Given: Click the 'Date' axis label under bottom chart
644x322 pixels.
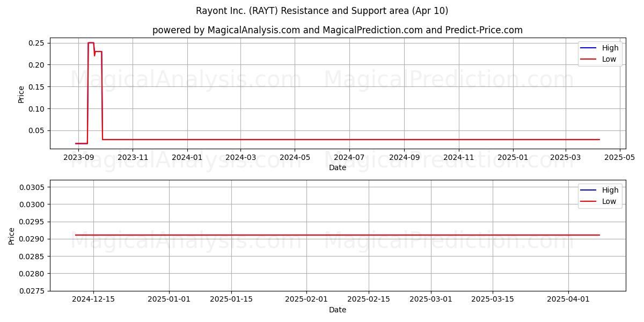Looking at the screenshot, I should pos(338,310).
